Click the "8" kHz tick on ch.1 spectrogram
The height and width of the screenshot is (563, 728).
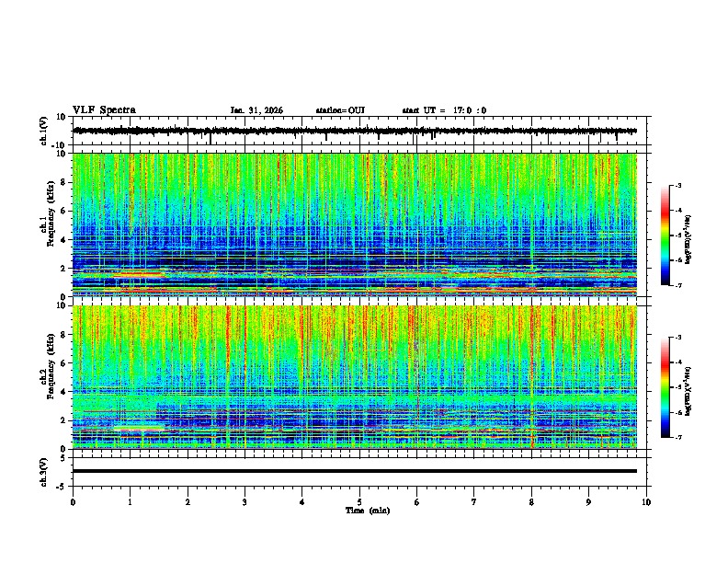(x=63, y=182)
